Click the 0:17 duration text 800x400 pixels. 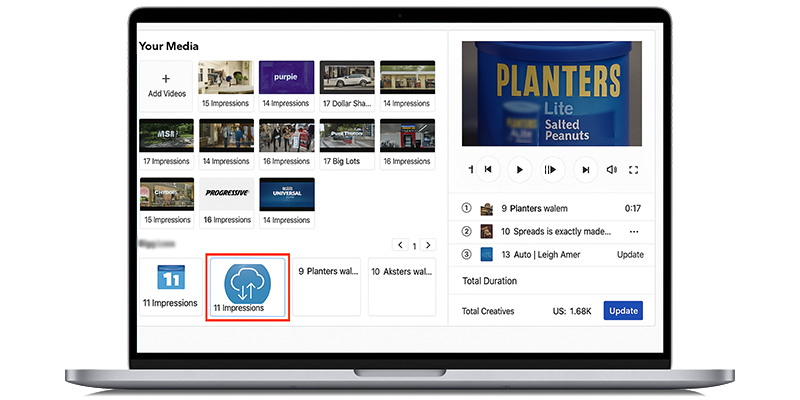pyautogui.click(x=633, y=208)
